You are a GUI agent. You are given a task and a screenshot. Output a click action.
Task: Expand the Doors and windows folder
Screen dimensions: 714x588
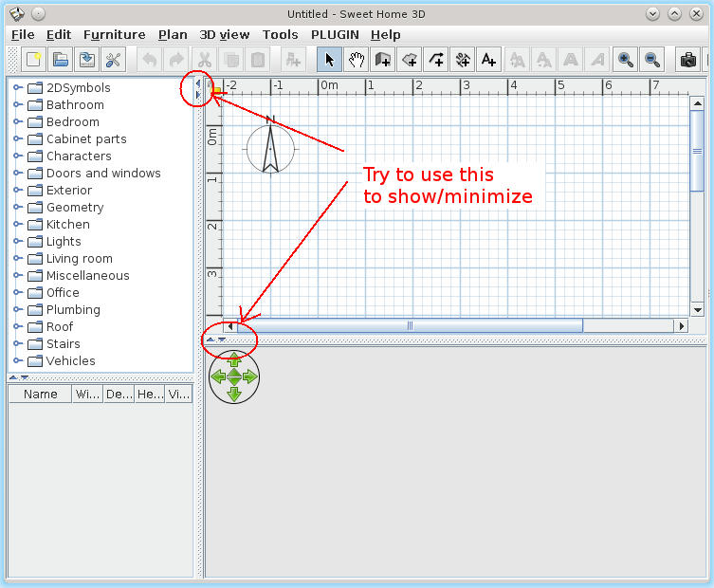[17, 173]
